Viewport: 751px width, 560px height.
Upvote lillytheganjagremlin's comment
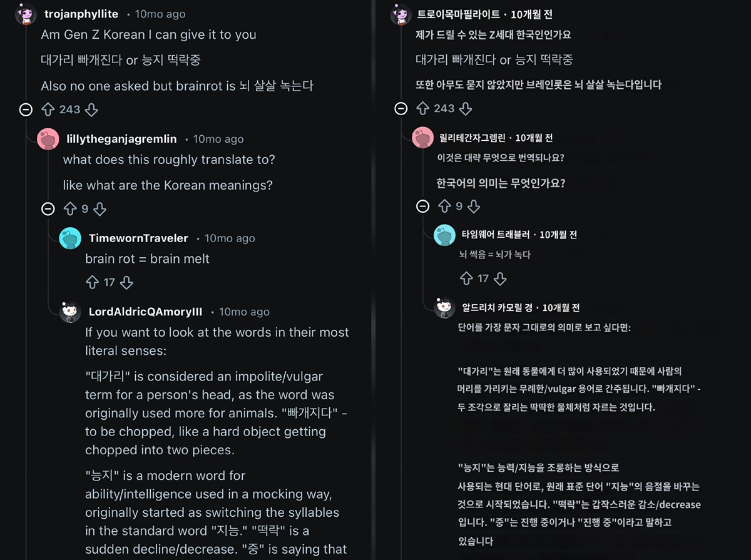point(70,208)
